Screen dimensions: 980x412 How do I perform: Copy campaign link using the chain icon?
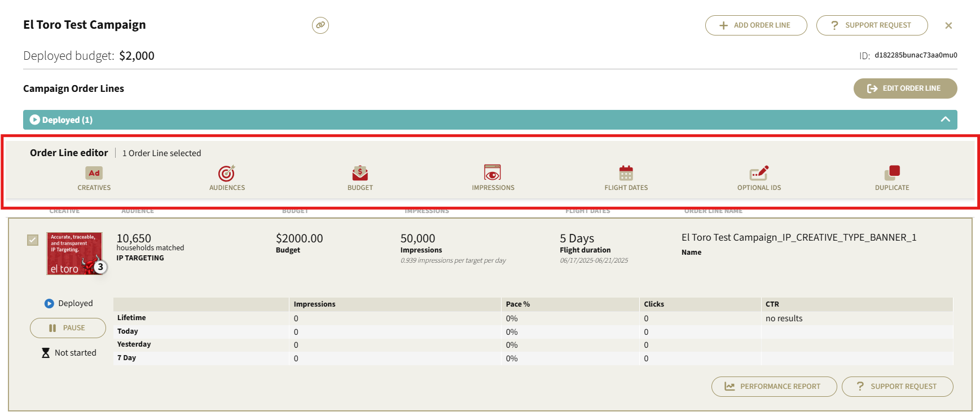click(320, 25)
